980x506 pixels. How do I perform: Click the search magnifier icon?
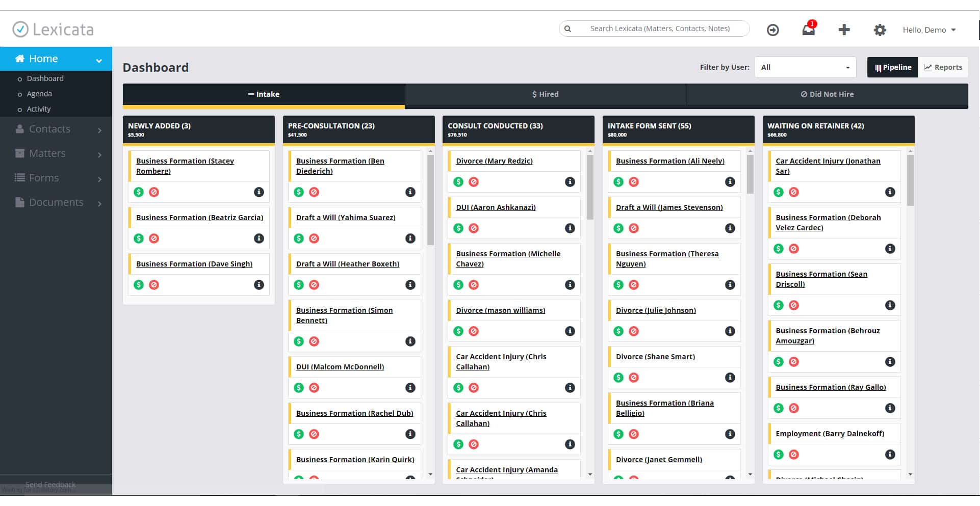[x=568, y=29]
